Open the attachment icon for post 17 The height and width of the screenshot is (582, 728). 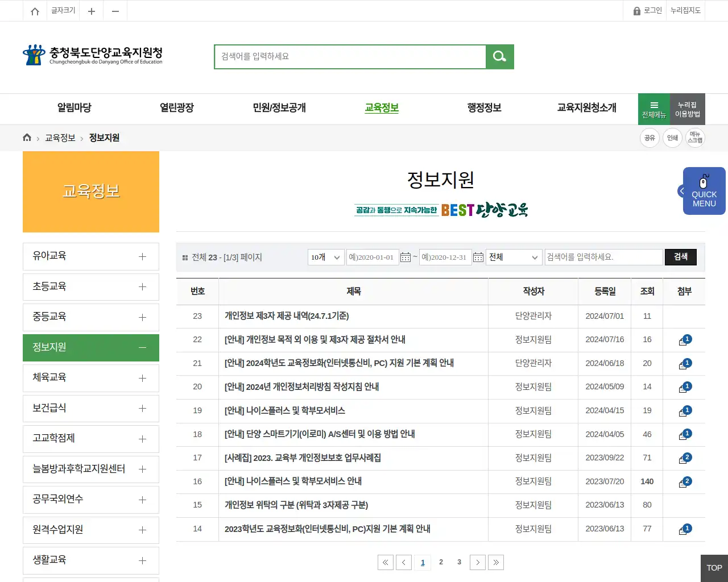click(685, 458)
